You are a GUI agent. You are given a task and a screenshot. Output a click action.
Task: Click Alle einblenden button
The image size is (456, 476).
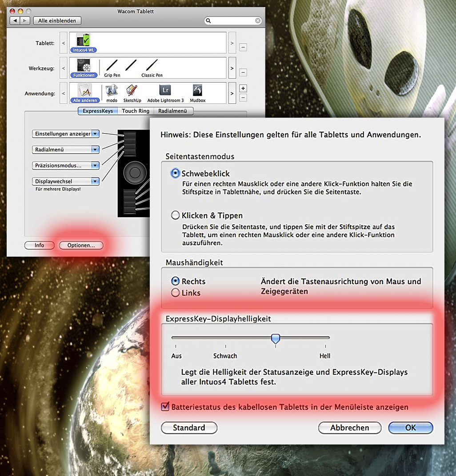coord(57,20)
